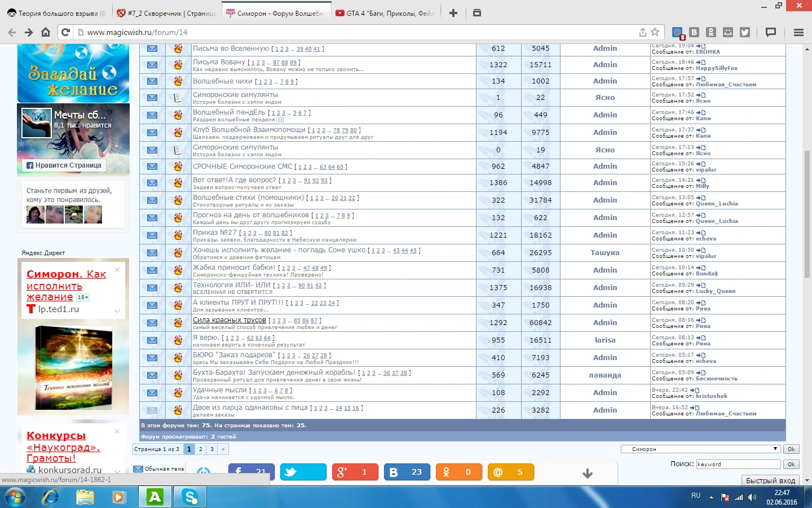Click the flame icon for Приказ №27 topic
Screen dimensions: 812x508
178,235
